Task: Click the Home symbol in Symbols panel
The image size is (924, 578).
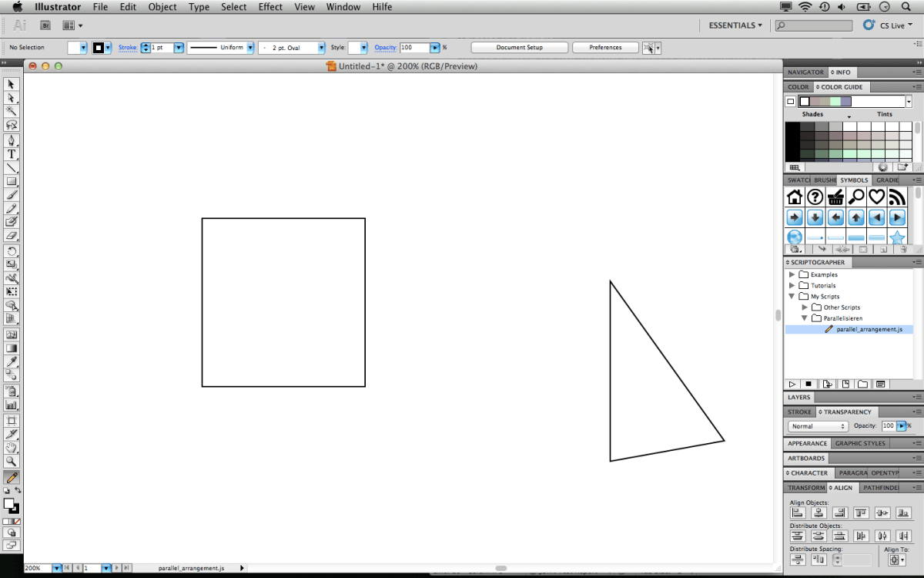Action: point(795,197)
